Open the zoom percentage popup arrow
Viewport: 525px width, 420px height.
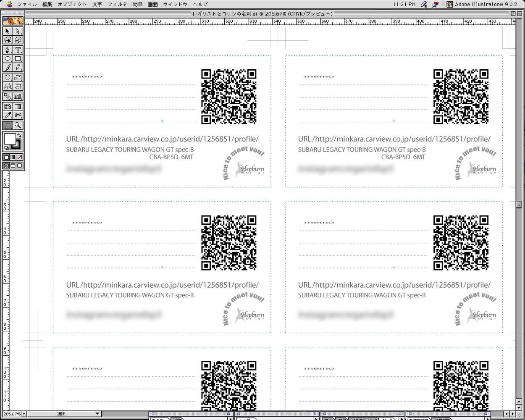24,414
